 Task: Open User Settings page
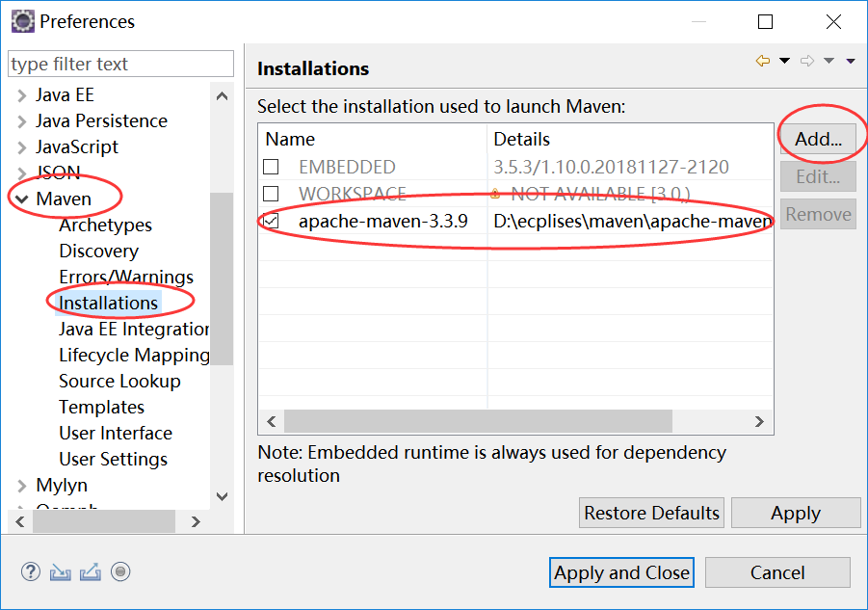pyautogui.click(x=113, y=460)
